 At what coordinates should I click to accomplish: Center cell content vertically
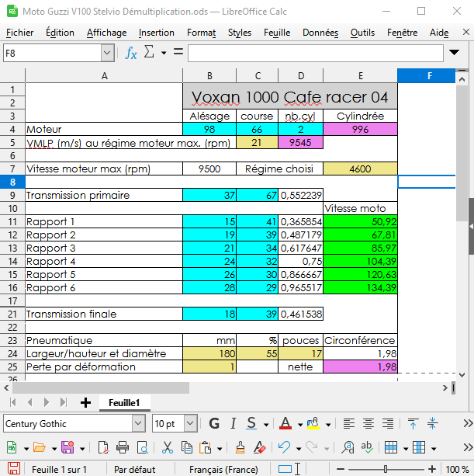click(432, 423)
